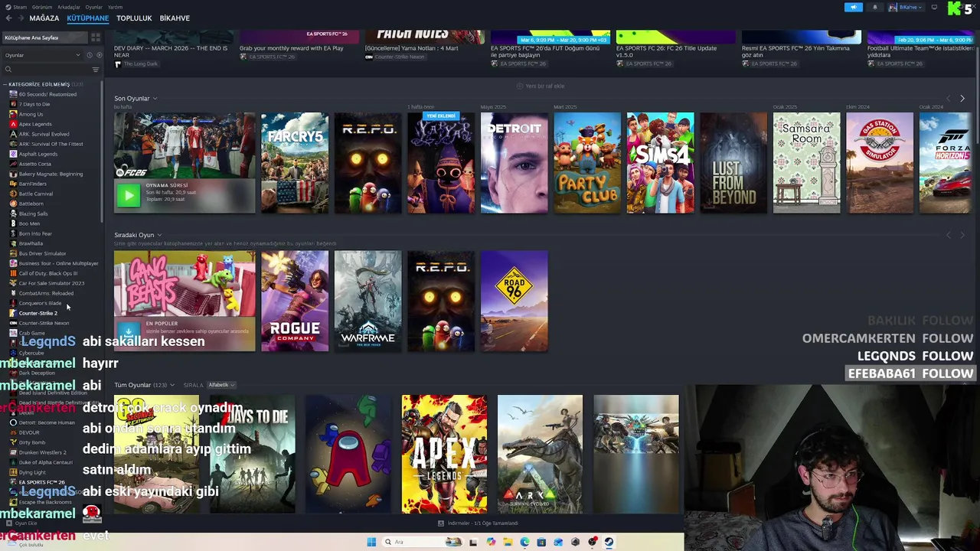Click previous arrow on Son Oyunlar shelf
980x551 pixels.
click(949, 99)
